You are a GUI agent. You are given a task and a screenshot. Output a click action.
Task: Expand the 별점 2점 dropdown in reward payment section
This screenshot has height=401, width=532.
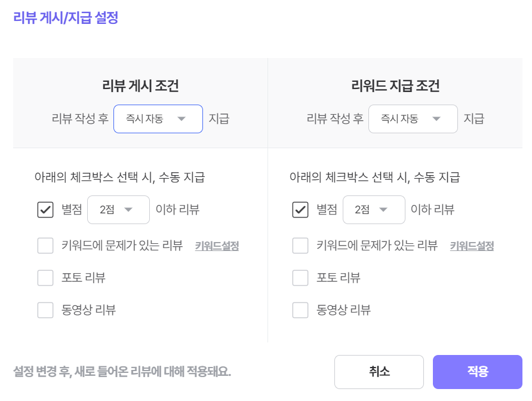(x=374, y=210)
